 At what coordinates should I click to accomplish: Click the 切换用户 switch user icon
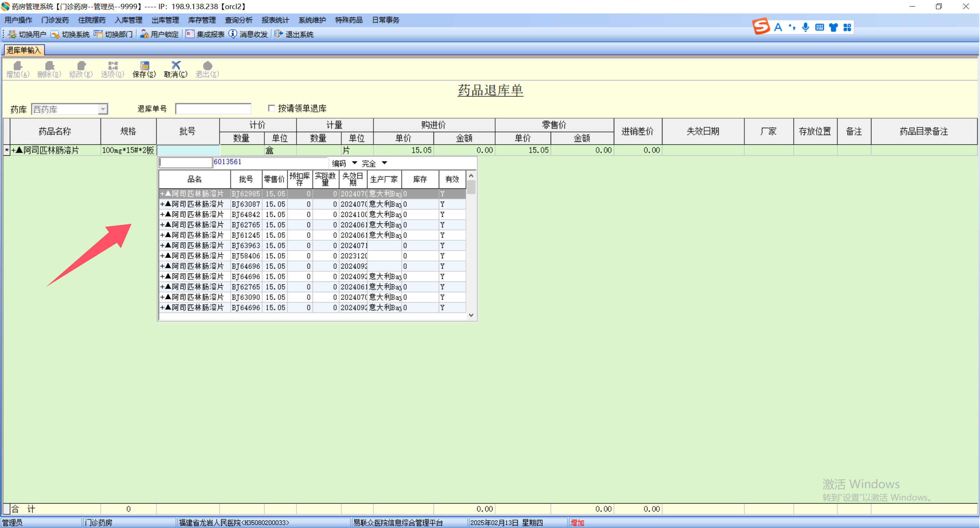click(12, 34)
